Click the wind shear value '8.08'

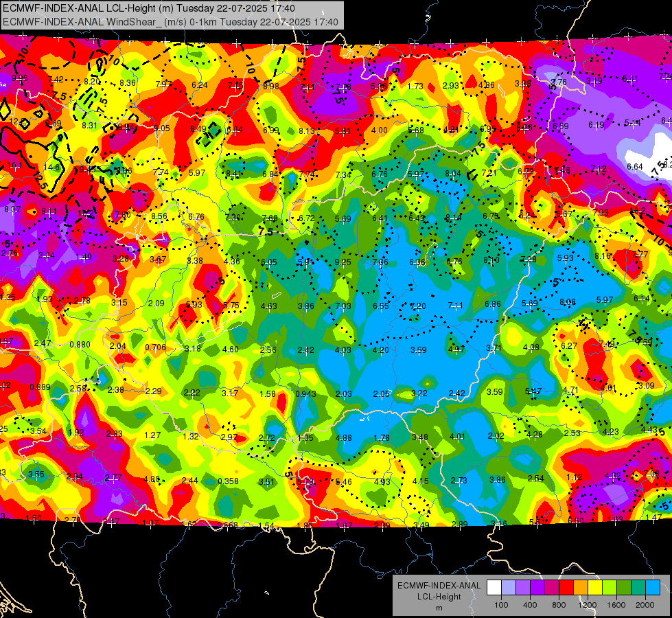568,302
